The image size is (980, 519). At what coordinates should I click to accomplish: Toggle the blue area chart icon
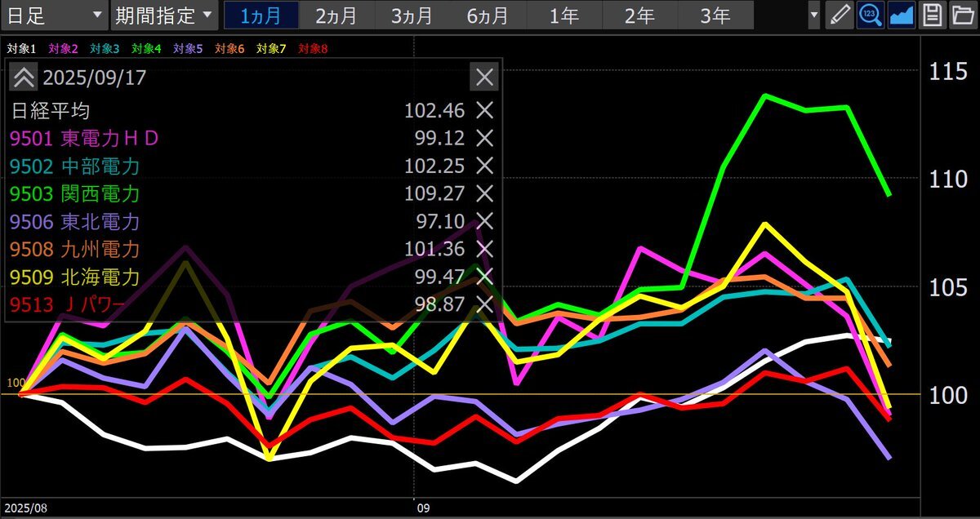901,15
